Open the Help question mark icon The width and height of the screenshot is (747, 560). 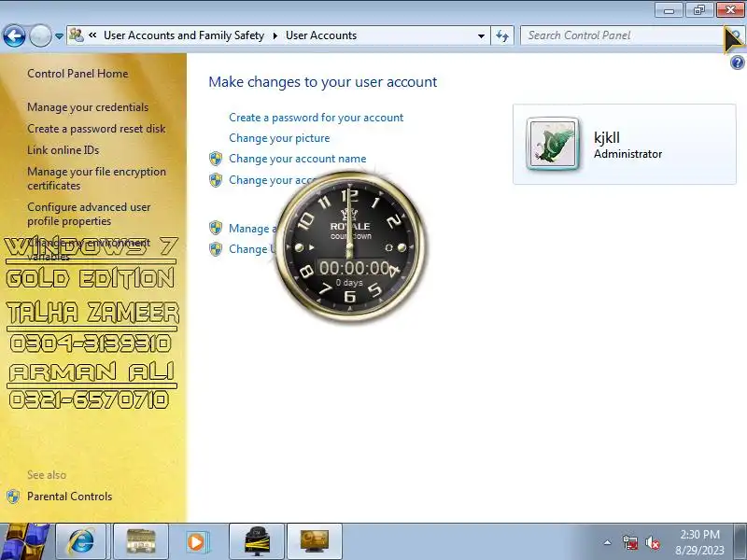737,63
